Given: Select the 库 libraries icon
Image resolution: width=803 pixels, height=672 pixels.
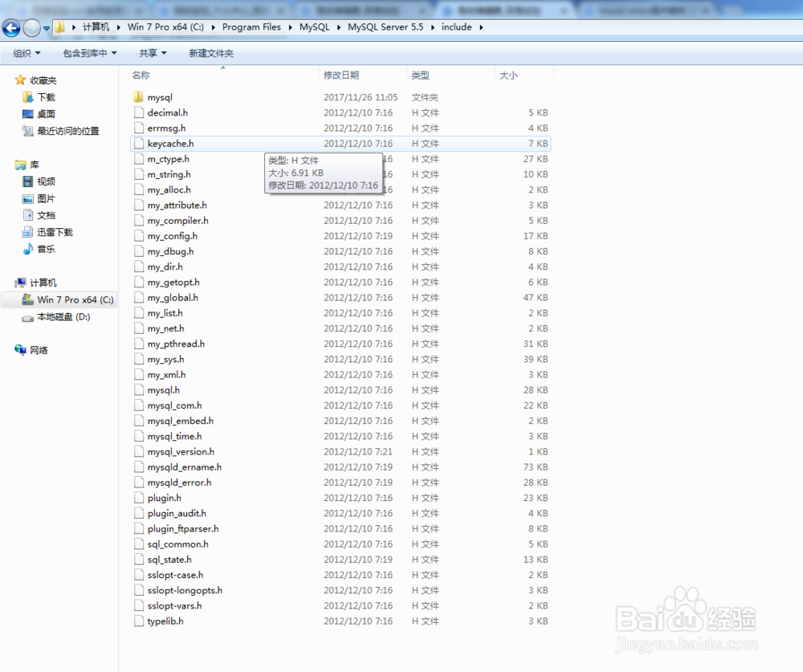Looking at the screenshot, I should click(20, 165).
